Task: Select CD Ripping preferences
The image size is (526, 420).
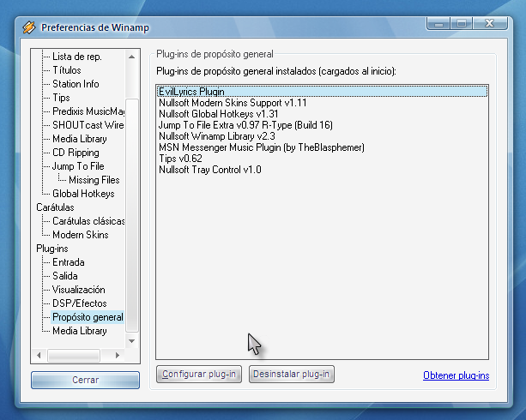Action: [76, 153]
